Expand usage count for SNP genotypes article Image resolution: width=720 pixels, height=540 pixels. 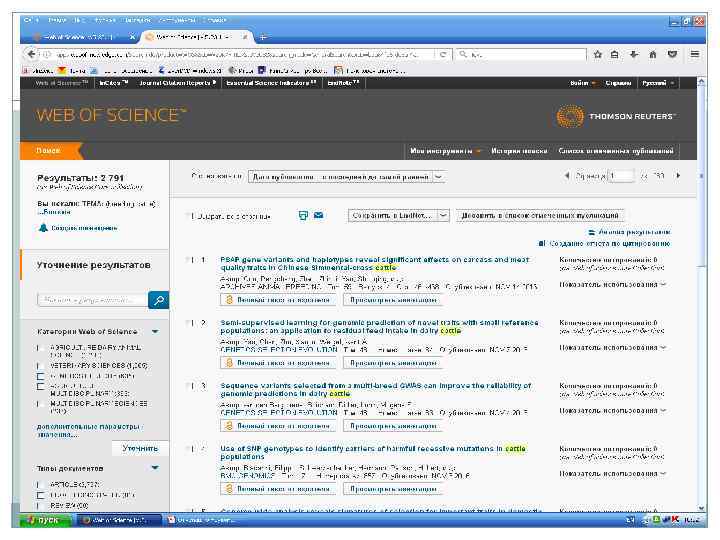pos(613,473)
